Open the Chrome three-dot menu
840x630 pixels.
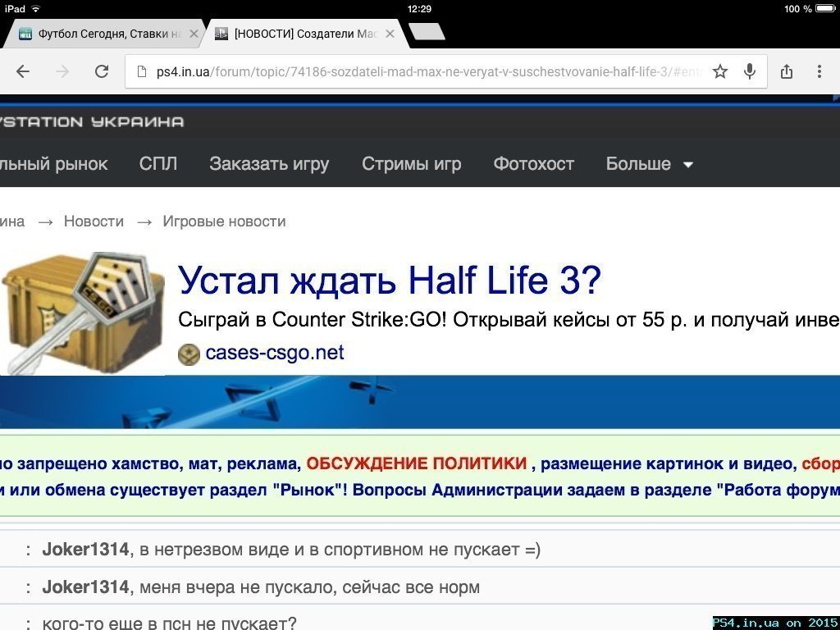point(819,71)
